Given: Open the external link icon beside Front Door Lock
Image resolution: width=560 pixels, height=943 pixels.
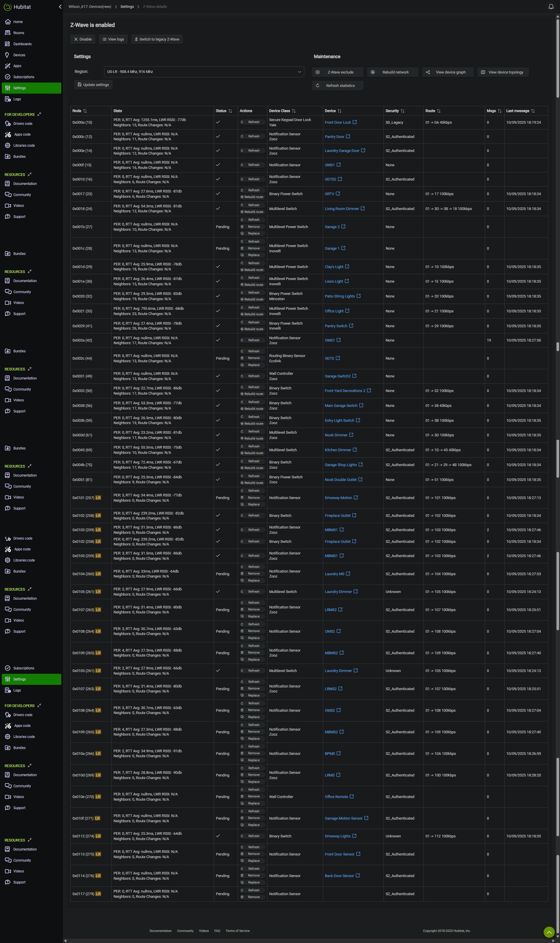Looking at the screenshot, I should coord(355,122).
